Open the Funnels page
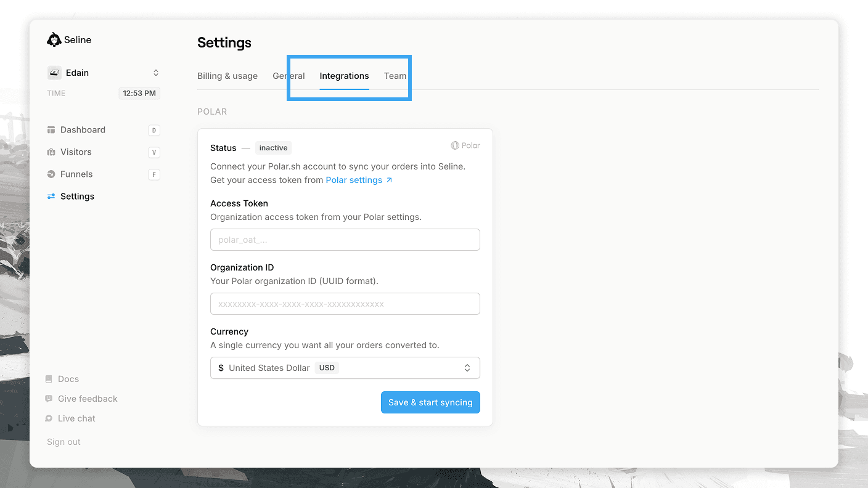The image size is (868, 488). 76,174
